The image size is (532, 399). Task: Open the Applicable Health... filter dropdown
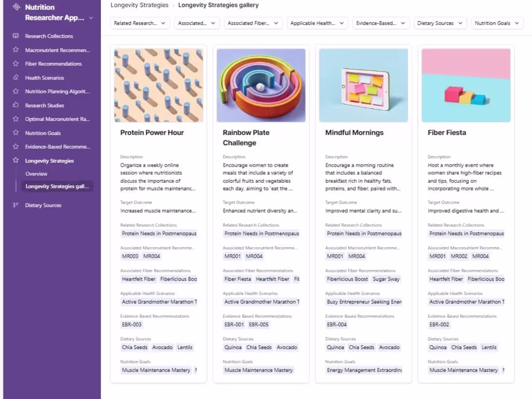coord(317,23)
